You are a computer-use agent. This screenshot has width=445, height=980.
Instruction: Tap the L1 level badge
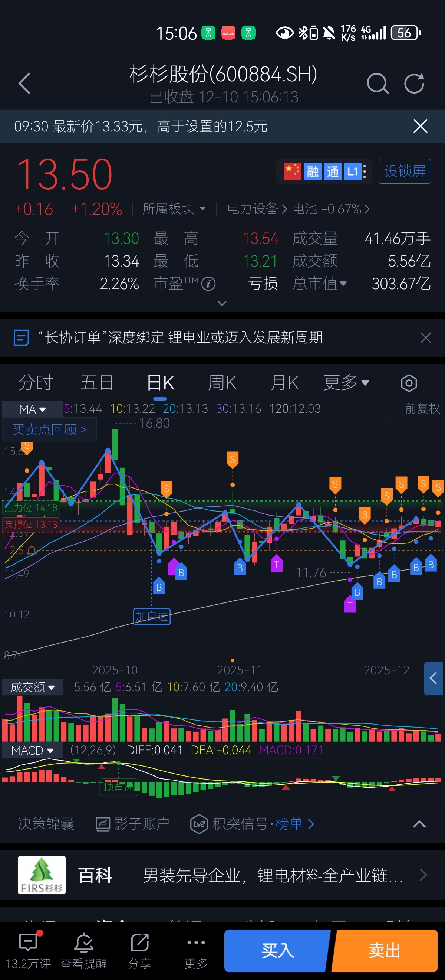(352, 171)
